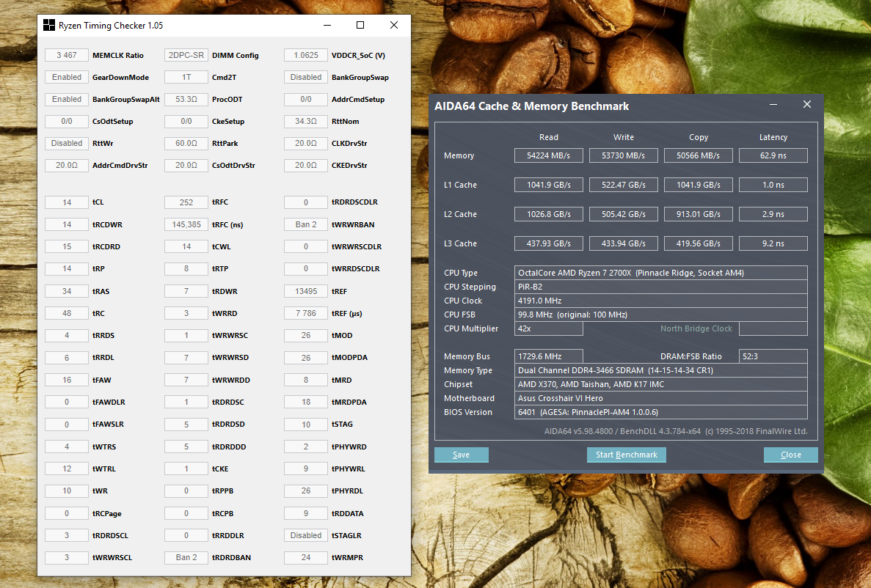Click Memory Copy result 50566 MB/s
This screenshot has height=588, width=871.
click(x=699, y=155)
